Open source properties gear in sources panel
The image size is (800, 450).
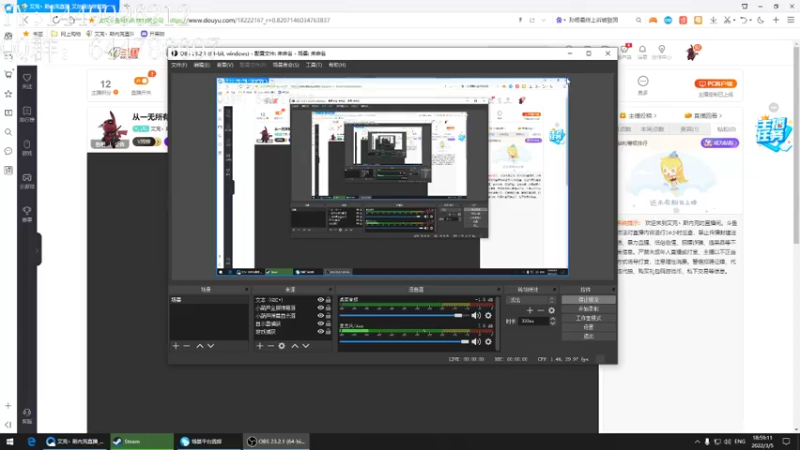click(282, 346)
